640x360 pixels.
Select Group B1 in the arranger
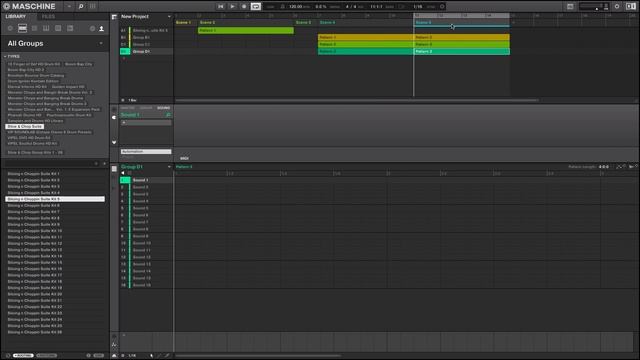click(x=146, y=38)
